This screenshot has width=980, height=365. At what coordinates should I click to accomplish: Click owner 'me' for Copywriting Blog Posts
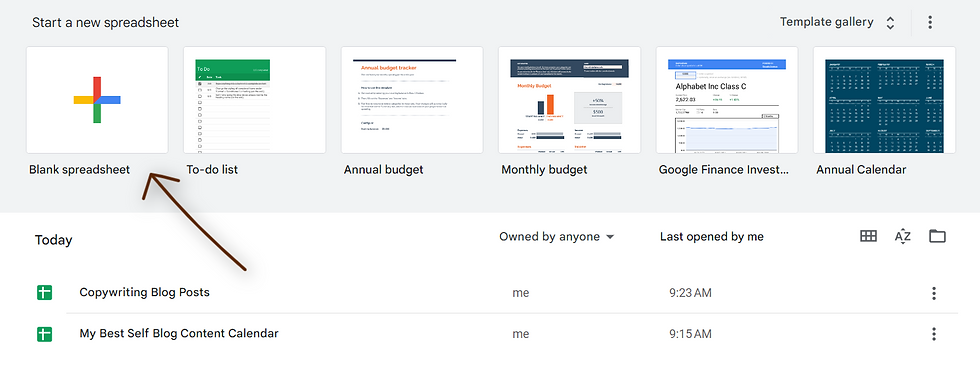(x=521, y=293)
